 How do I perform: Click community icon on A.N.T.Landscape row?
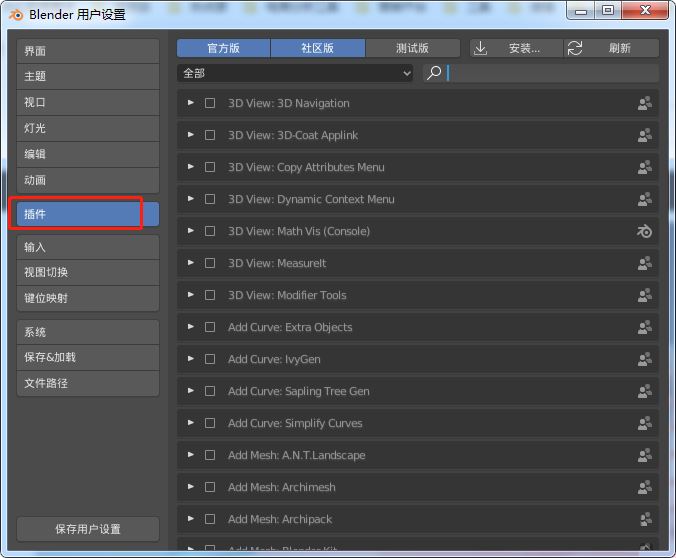point(645,455)
